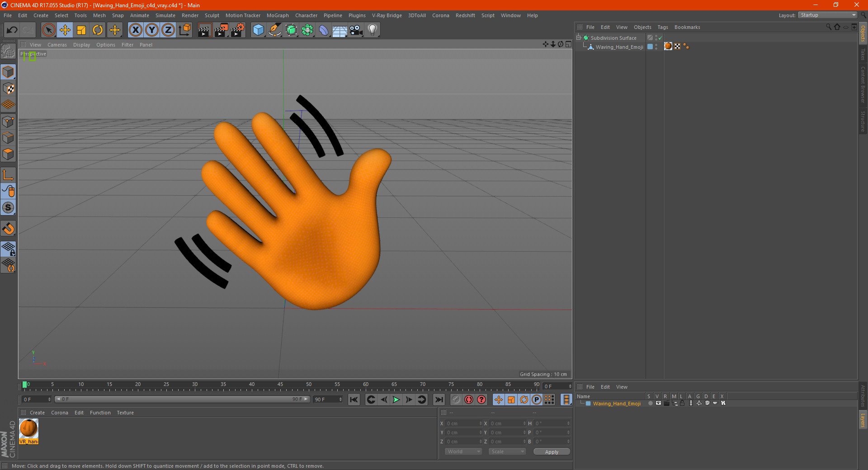Click the Apply button
The width and height of the screenshot is (868, 470).
tap(552, 452)
